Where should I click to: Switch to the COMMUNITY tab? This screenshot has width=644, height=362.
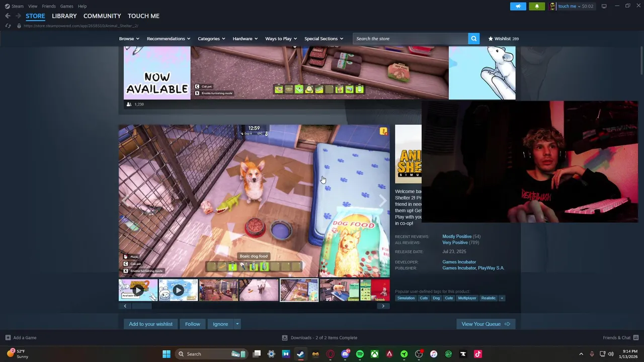click(102, 16)
